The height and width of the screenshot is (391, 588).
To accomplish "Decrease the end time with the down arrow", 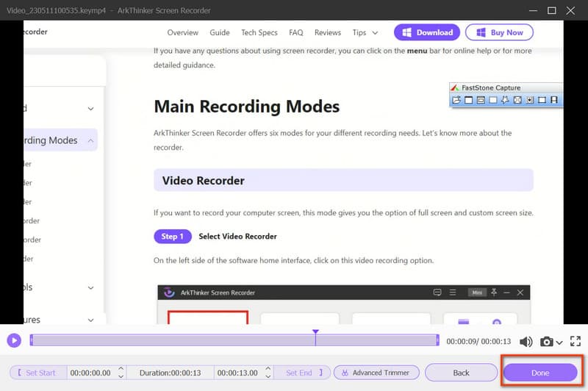I will pyautogui.click(x=268, y=376).
